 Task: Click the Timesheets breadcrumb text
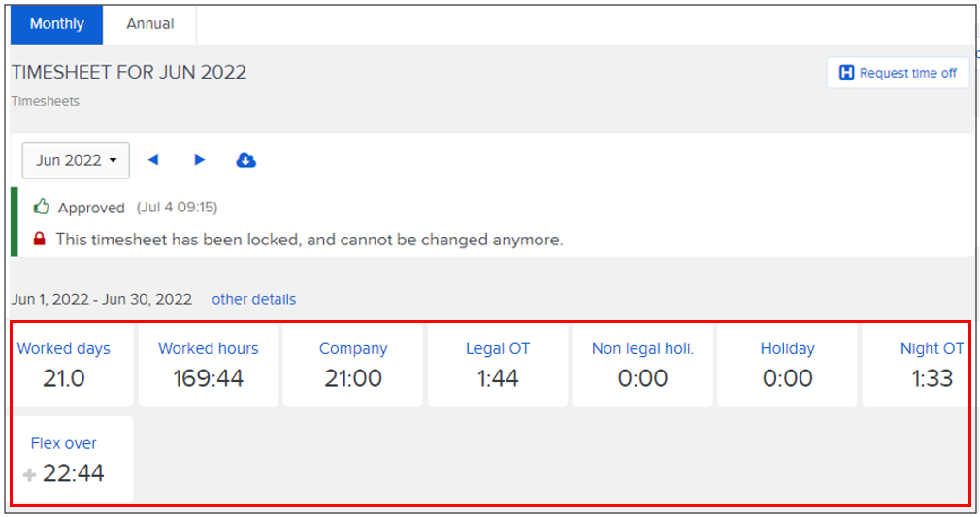[46, 101]
